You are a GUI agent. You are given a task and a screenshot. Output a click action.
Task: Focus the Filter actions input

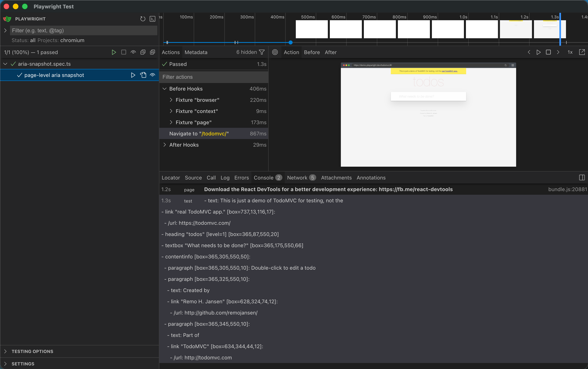pyautogui.click(x=214, y=77)
